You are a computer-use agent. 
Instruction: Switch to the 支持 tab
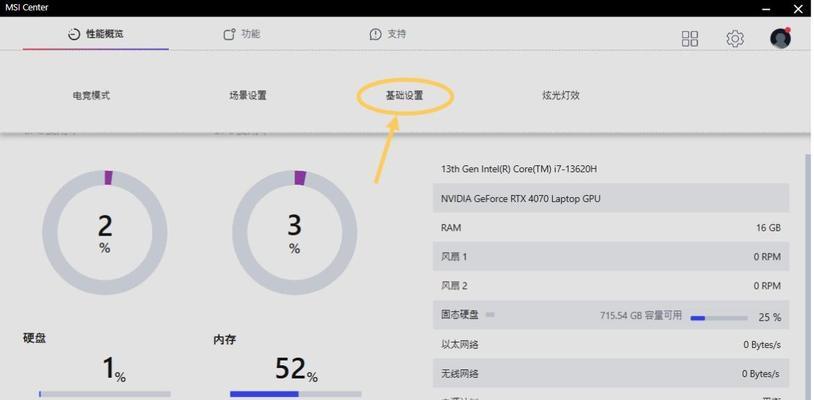point(388,34)
